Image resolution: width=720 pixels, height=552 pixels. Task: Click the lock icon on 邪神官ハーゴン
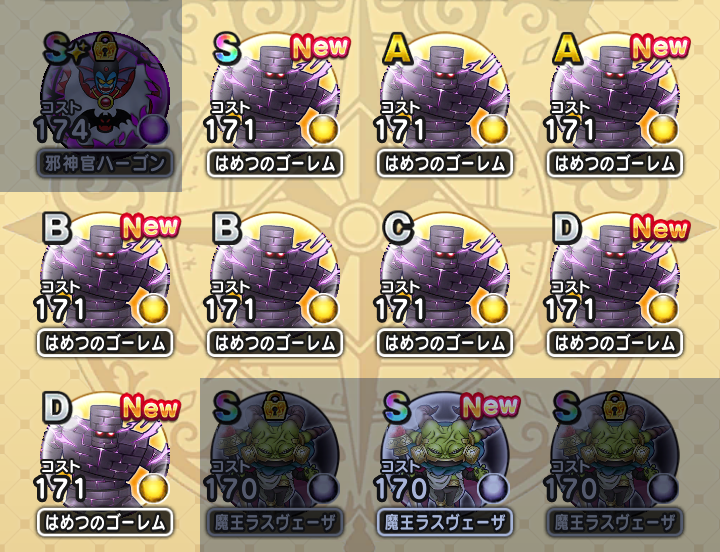pos(104,46)
